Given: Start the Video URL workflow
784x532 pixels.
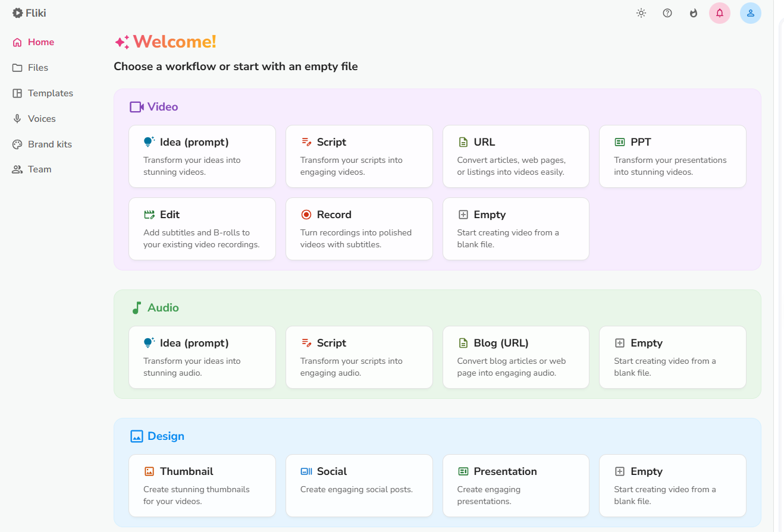Looking at the screenshot, I should pyautogui.click(x=516, y=156).
